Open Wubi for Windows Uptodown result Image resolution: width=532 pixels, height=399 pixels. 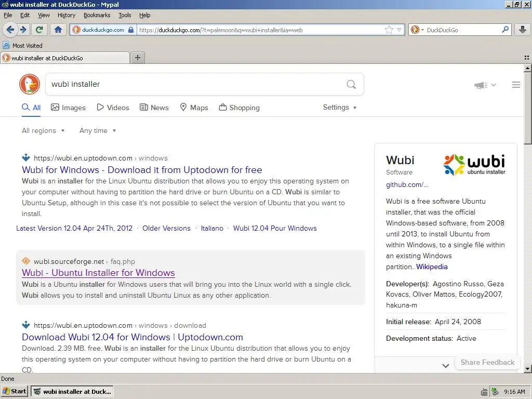tap(142, 170)
